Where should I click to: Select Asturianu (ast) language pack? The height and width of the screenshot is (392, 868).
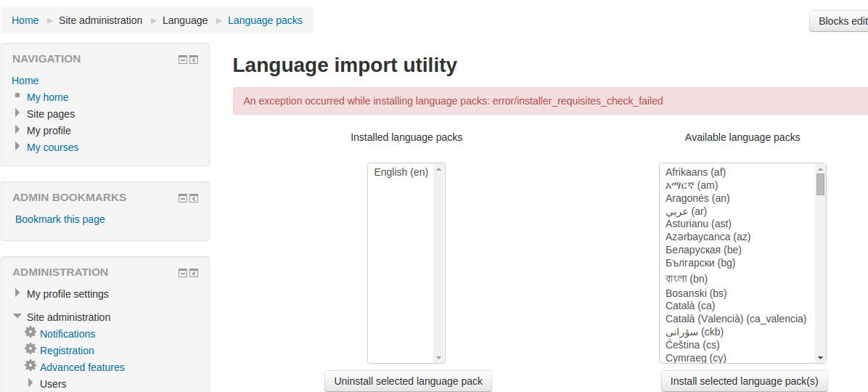point(698,224)
